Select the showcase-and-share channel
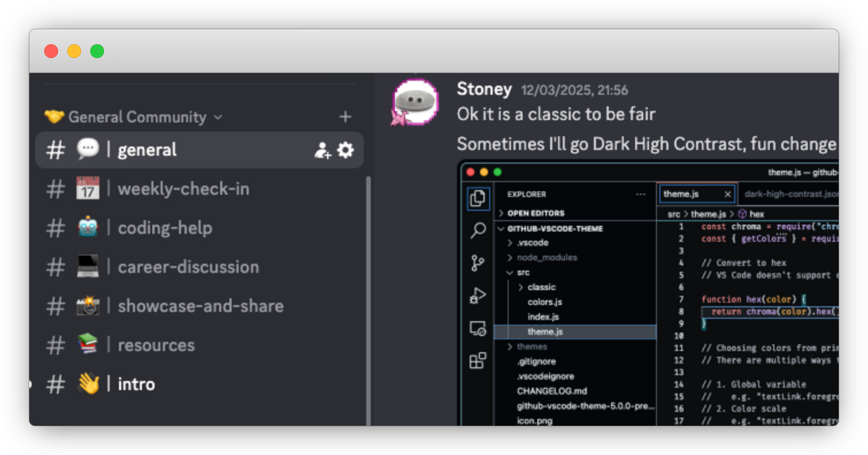The width and height of the screenshot is (868, 455). pos(200,307)
